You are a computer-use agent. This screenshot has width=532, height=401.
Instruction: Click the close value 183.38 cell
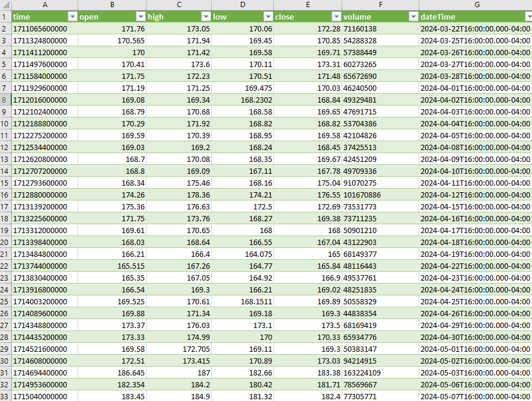pos(308,373)
